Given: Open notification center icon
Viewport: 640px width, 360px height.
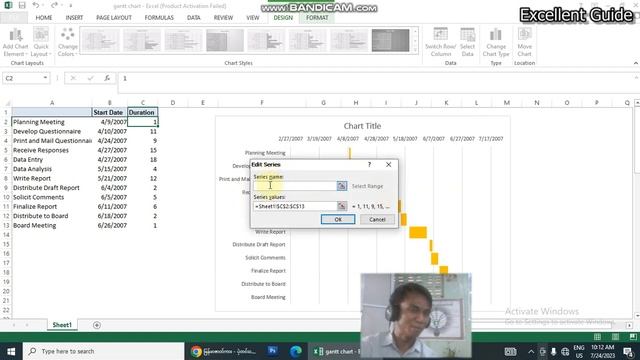Looking at the screenshot, I should click(x=628, y=351).
